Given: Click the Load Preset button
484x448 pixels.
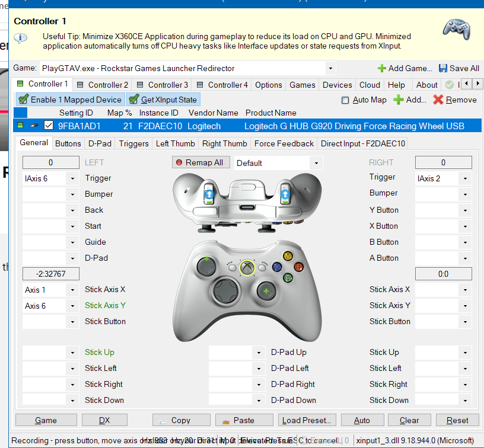Looking at the screenshot, I should [307, 420].
